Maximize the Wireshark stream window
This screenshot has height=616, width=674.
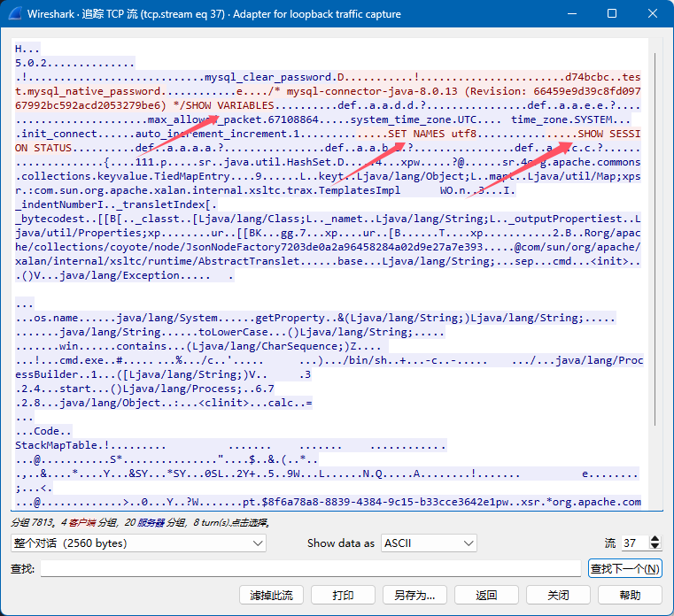(x=612, y=14)
